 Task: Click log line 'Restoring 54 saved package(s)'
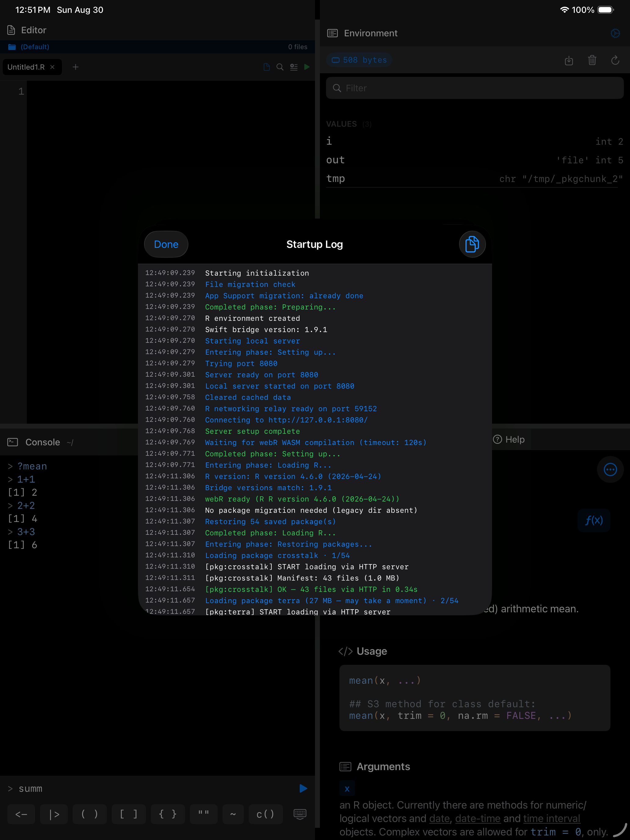click(x=270, y=521)
